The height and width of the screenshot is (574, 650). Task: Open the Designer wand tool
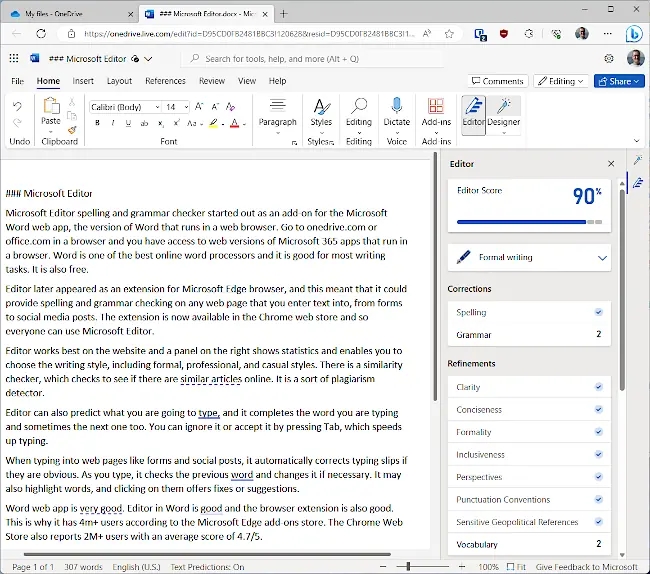504,106
